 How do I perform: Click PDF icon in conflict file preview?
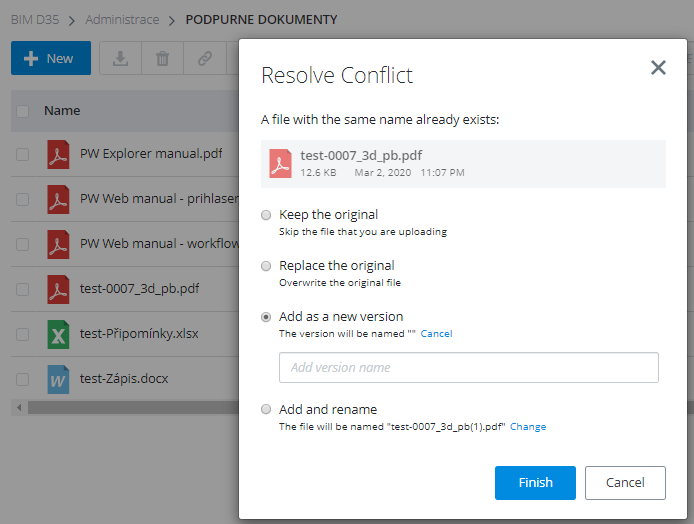click(x=281, y=163)
